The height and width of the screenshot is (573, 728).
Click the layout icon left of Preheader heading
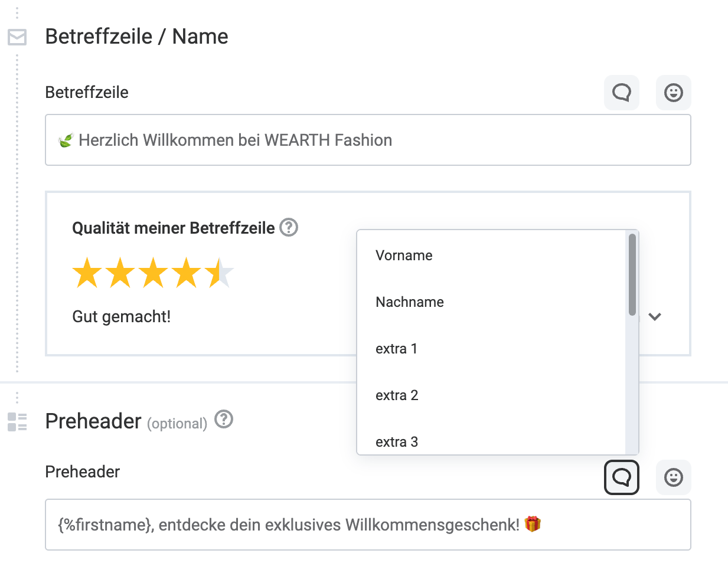[x=17, y=422]
